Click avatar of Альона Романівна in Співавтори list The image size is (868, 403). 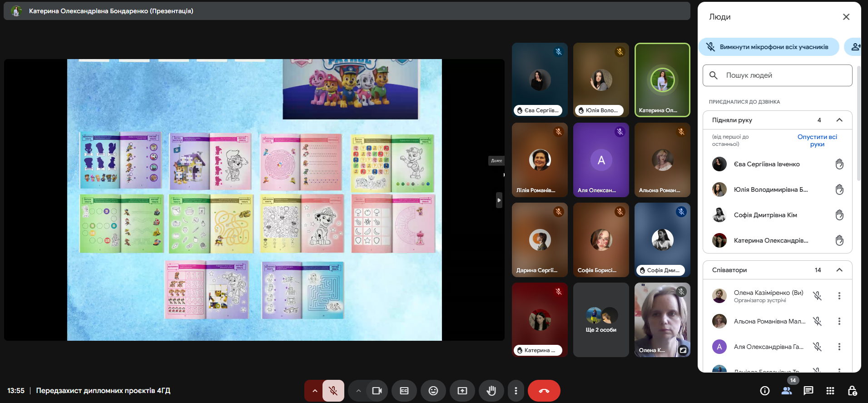(719, 321)
